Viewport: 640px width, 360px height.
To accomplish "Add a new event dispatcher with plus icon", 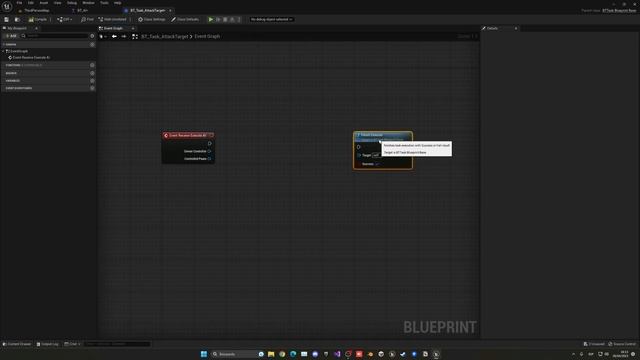I will 92,88.
